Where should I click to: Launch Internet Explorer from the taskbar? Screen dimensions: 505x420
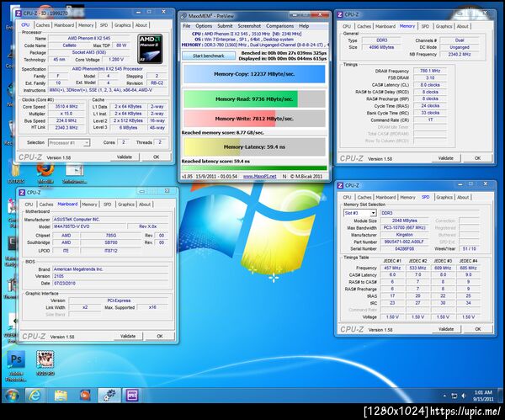(x=35, y=396)
